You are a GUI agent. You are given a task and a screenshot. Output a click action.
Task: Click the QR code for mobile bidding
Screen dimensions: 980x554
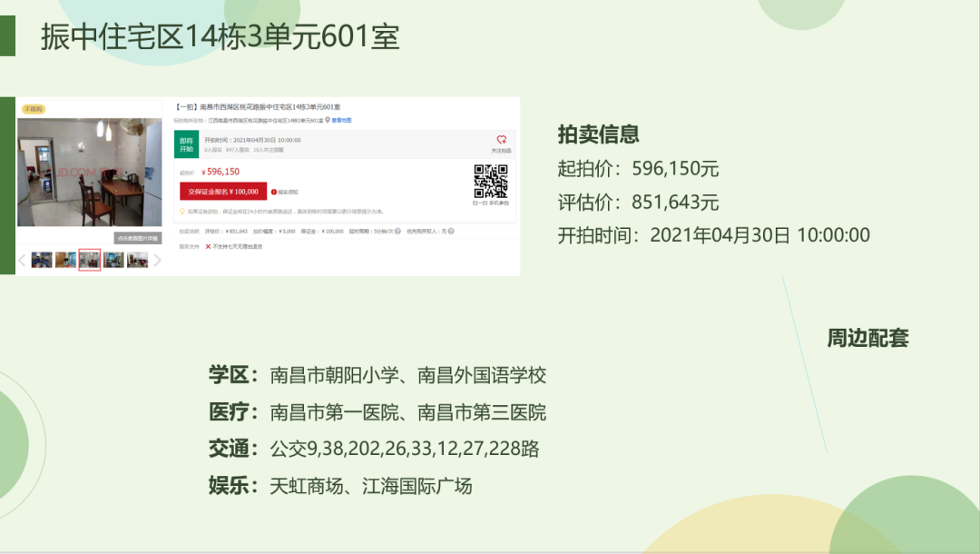(x=490, y=181)
